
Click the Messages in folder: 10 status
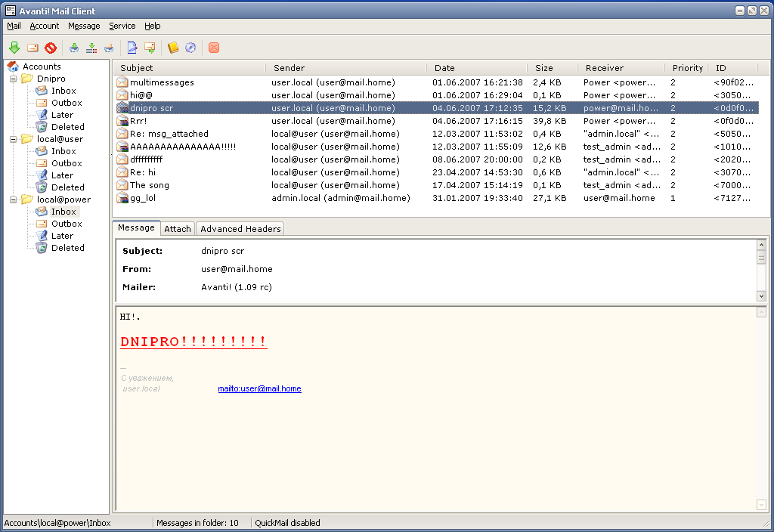pos(197,523)
